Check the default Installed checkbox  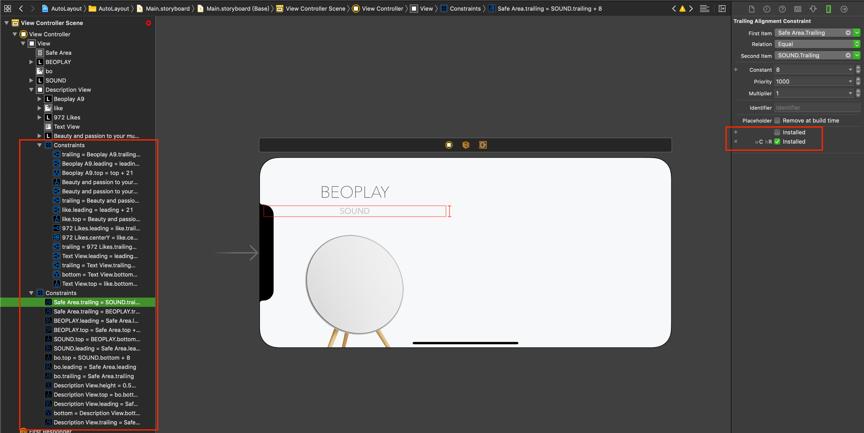(777, 132)
